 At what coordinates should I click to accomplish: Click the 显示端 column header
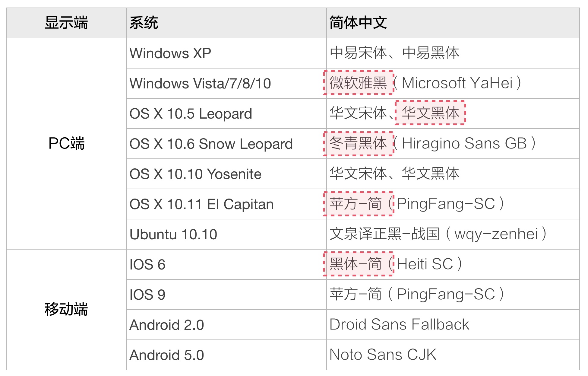[x=66, y=23]
